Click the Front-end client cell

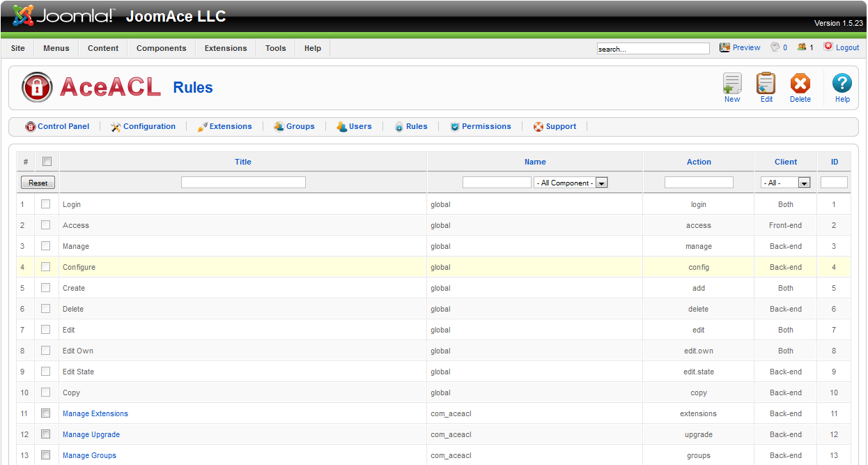tap(786, 225)
